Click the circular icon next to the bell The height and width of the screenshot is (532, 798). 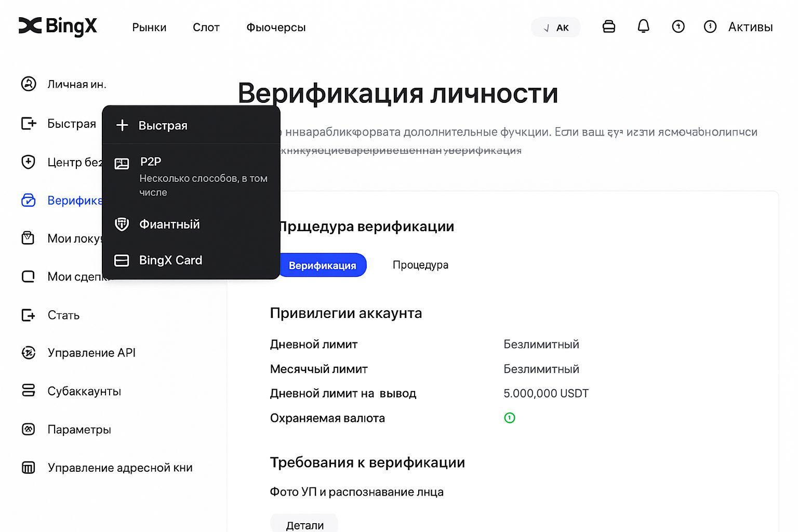point(679,26)
